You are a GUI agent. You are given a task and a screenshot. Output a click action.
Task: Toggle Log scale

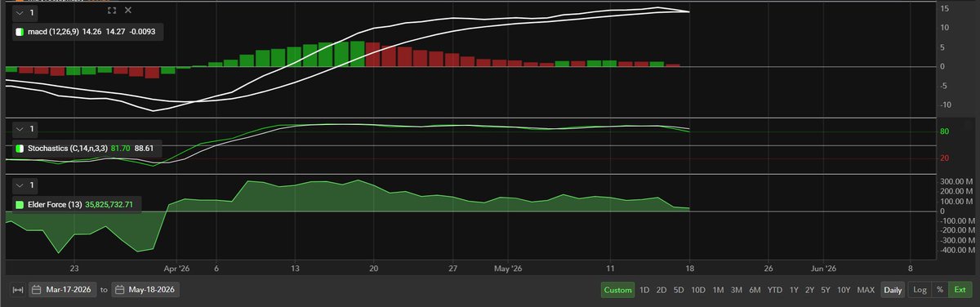(x=920, y=290)
